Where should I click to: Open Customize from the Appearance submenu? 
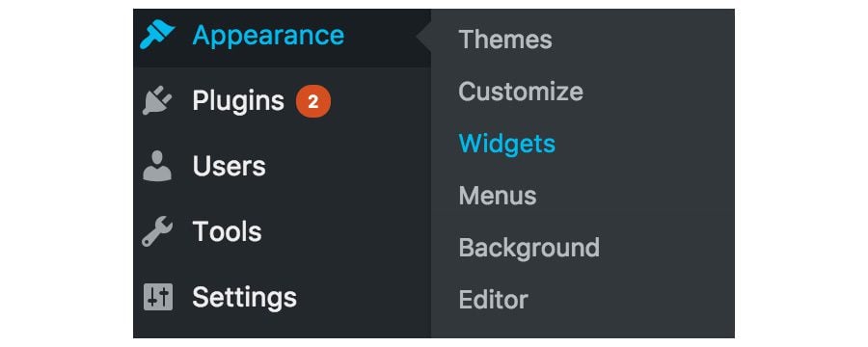(x=521, y=92)
